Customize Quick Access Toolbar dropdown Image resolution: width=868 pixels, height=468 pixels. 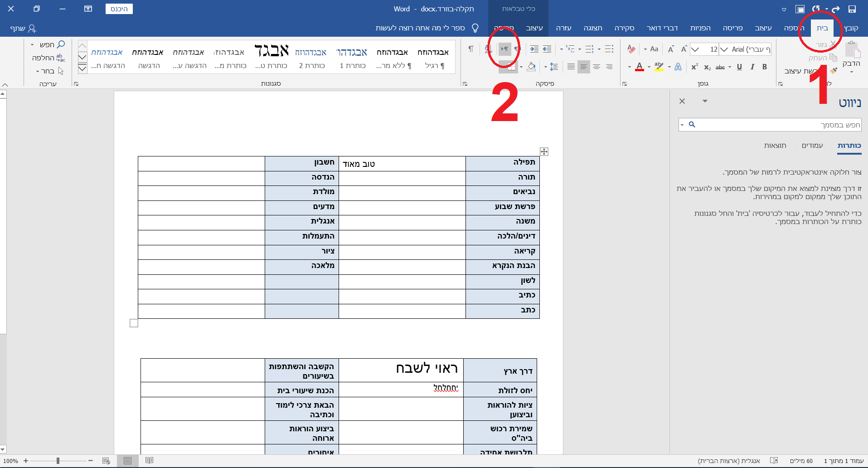click(784, 9)
